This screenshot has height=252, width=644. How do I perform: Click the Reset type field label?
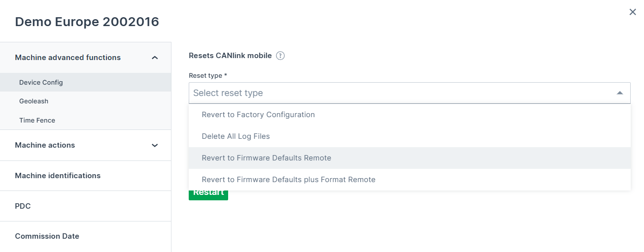pyautogui.click(x=207, y=76)
